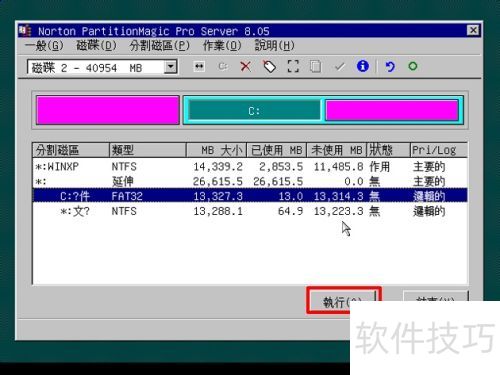
Task: Click the 狀態 column header
Action: (388, 150)
